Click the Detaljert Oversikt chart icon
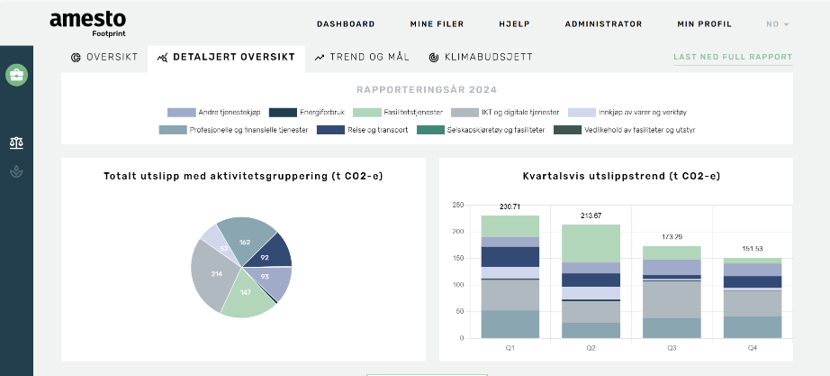830x376 pixels. (x=163, y=57)
